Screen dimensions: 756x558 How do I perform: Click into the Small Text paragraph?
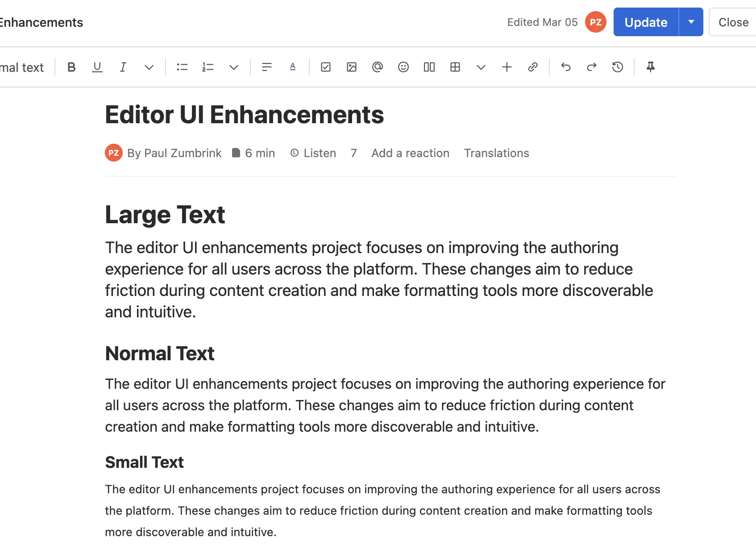(x=382, y=511)
